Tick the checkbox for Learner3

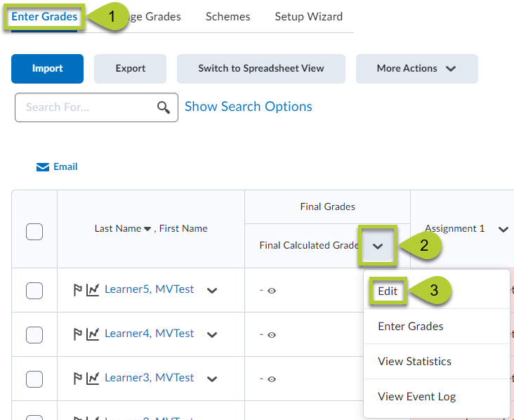pyautogui.click(x=34, y=379)
